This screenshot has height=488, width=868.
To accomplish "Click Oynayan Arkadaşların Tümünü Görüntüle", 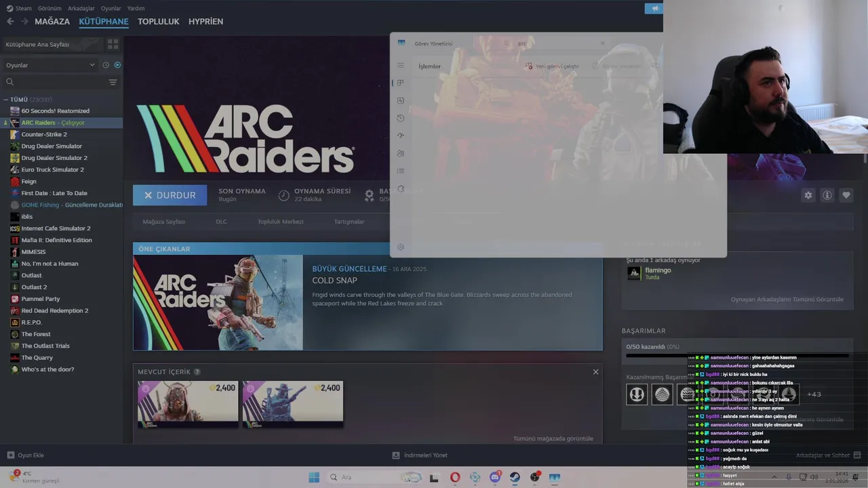I will point(787,300).
